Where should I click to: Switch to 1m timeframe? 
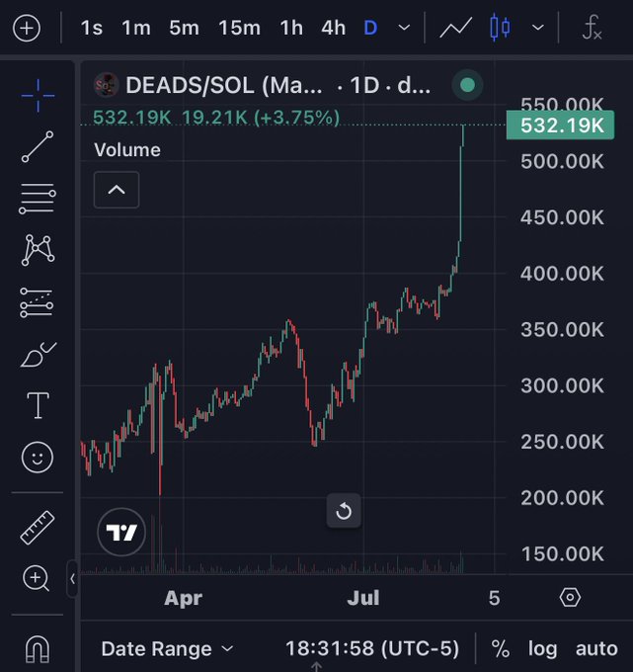(x=136, y=29)
